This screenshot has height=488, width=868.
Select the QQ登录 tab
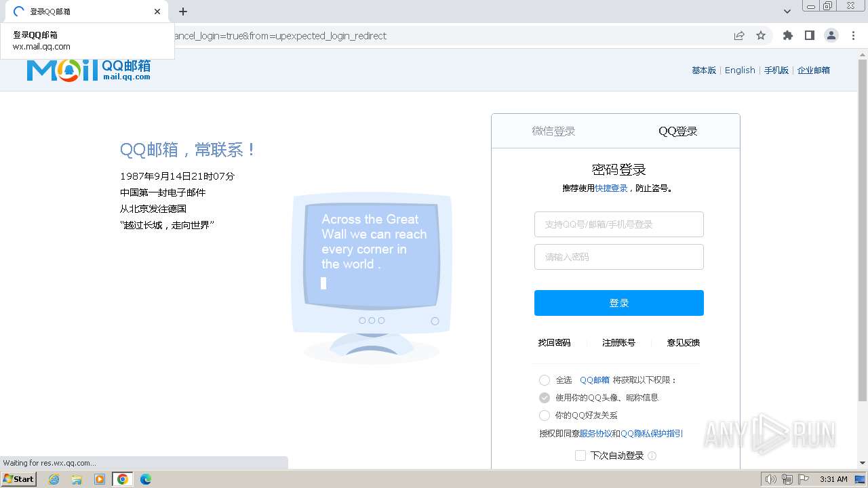pos(678,131)
